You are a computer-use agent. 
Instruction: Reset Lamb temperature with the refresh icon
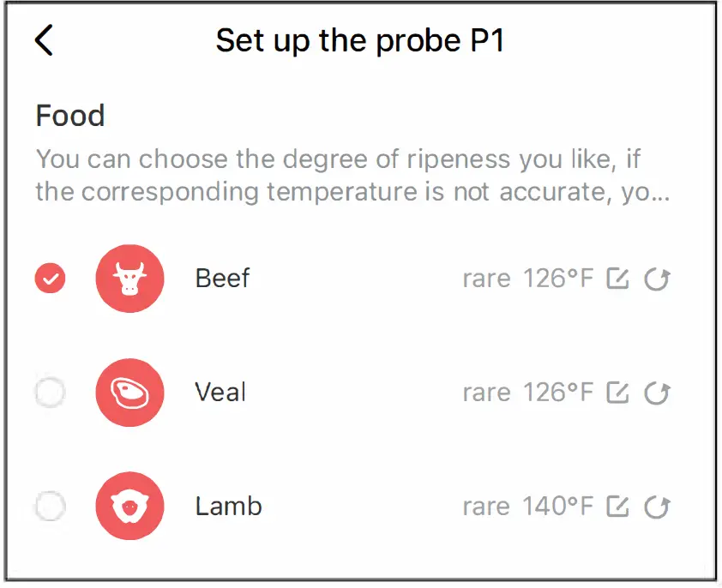(657, 506)
